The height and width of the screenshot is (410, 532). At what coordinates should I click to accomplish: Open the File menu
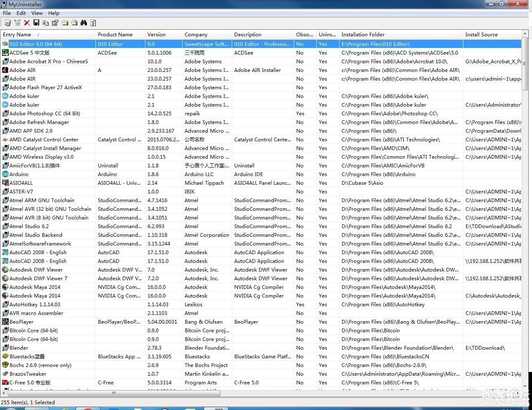click(x=7, y=13)
